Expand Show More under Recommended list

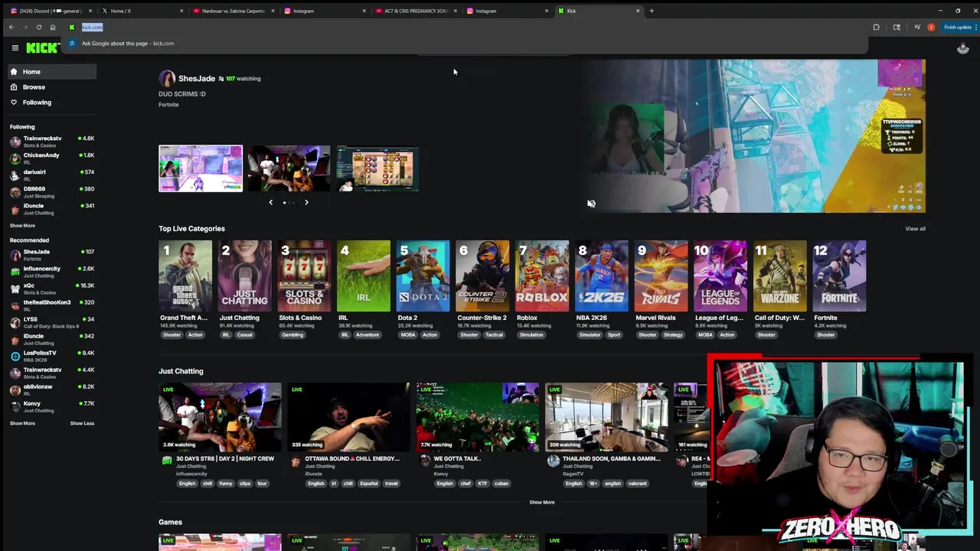22,423
